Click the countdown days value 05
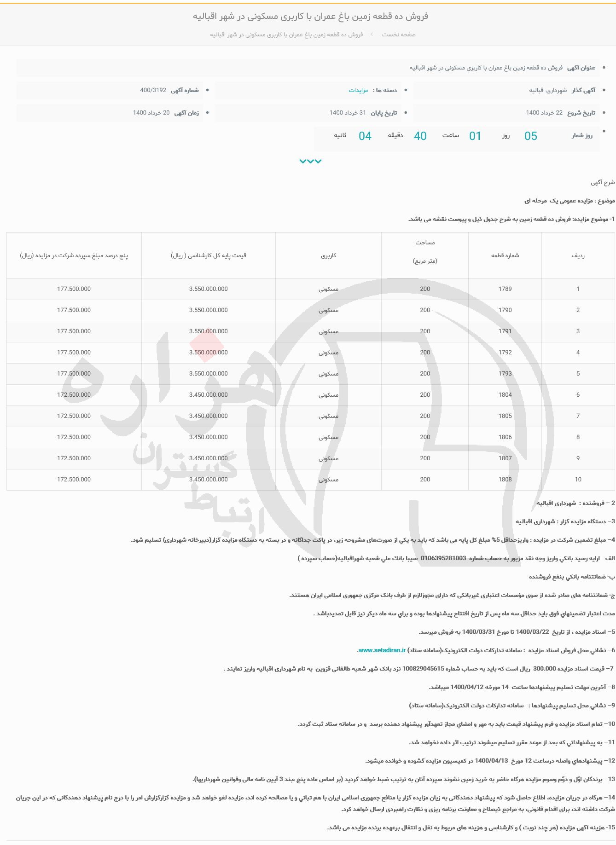The height and width of the screenshot is (845, 616). click(x=531, y=136)
